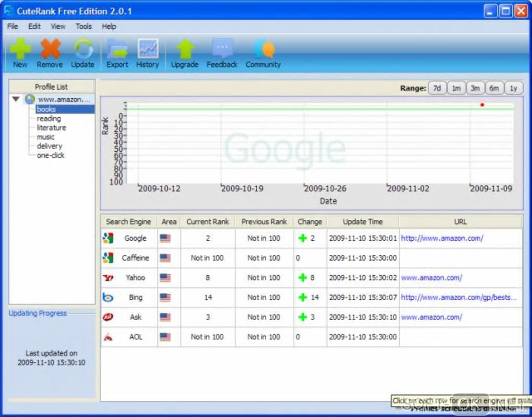The height and width of the screenshot is (417, 532).
Task: Click the Updating Progress label
Action: (x=38, y=313)
